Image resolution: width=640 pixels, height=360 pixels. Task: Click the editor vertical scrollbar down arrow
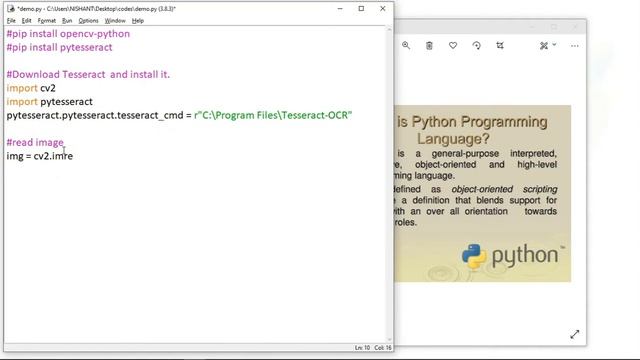(x=389, y=340)
